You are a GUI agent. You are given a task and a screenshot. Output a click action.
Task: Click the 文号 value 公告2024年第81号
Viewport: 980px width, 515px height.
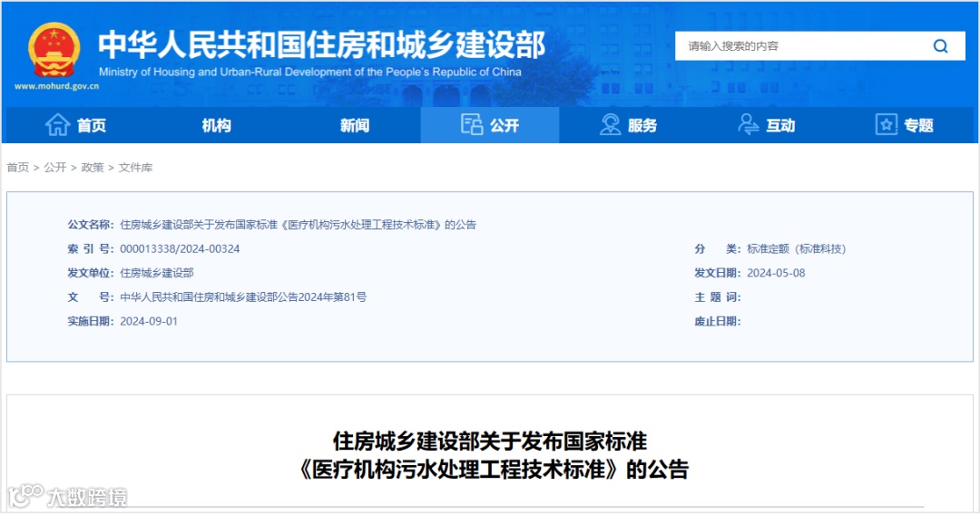(x=243, y=297)
